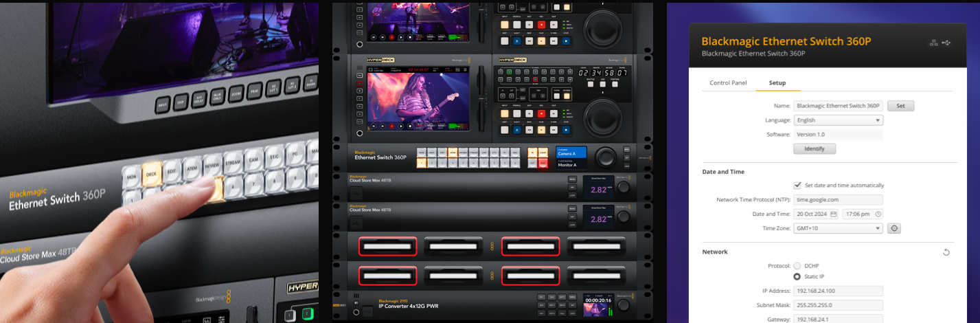The height and width of the screenshot is (323, 980).
Task: Select the Setup tab
Action: coord(777,82)
